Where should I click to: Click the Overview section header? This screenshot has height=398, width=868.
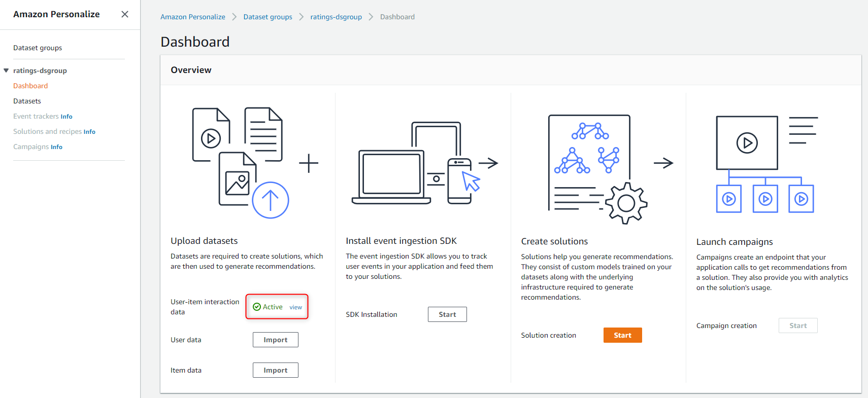point(191,70)
